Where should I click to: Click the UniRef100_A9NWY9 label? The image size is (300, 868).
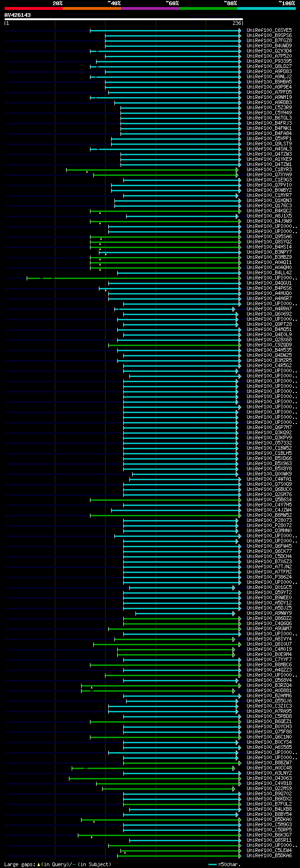point(269,613)
